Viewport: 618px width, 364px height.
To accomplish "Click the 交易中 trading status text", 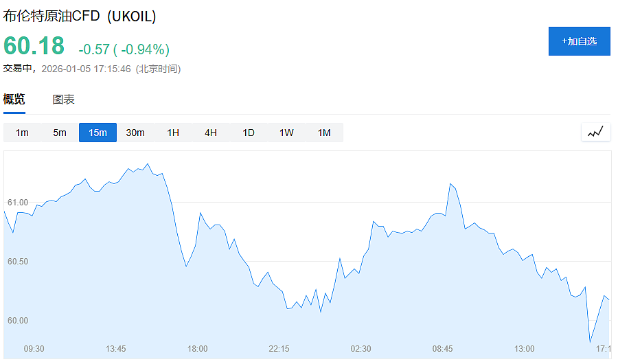I will [17, 68].
